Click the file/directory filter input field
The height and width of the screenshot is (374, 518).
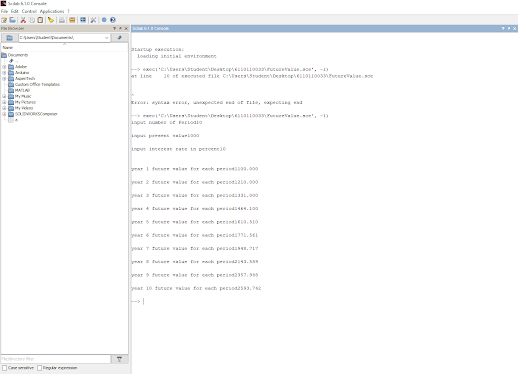click(56, 359)
